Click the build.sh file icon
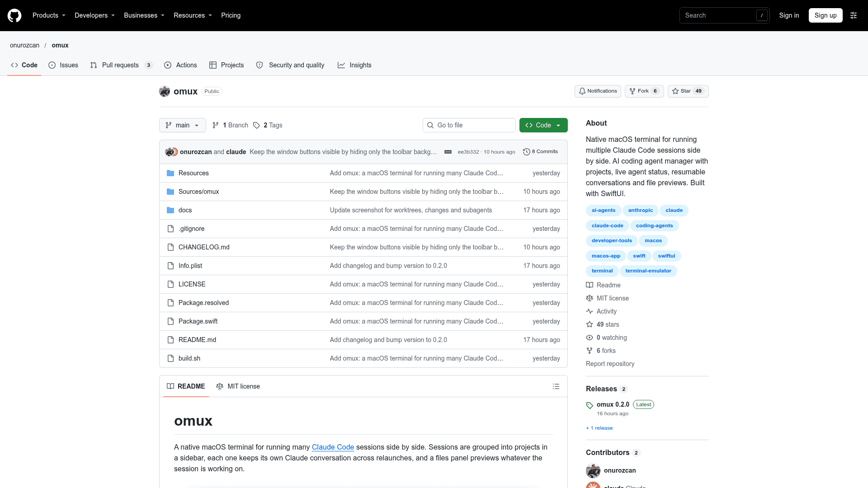Viewport: 868px width, 488px height. [170, 358]
